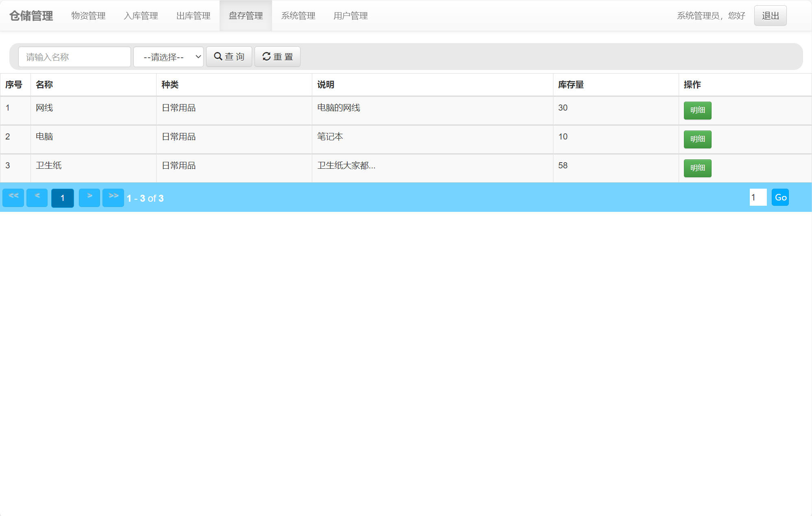View 明细 details for 网线

(x=697, y=111)
